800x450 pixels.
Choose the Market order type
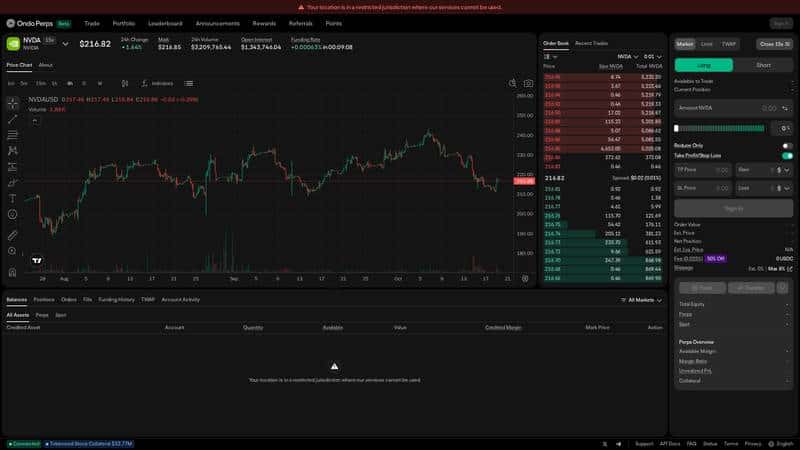pos(685,44)
